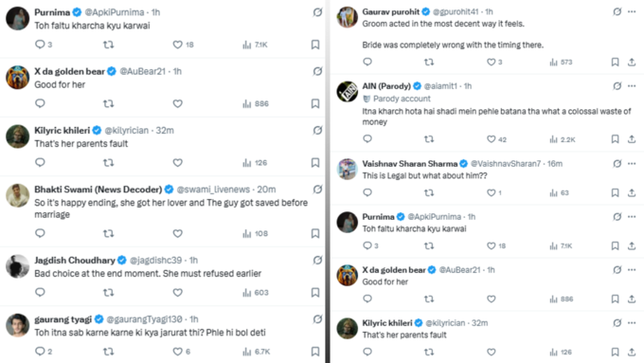Screen dimensions: 644x363
Task: Like Purnima's tweet in left column
Action: [x=177, y=45]
